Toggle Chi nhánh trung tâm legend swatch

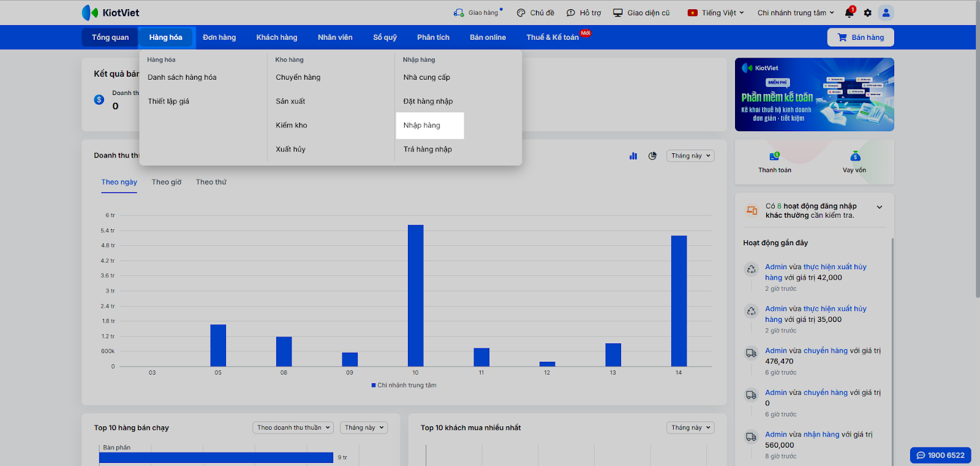(374, 385)
